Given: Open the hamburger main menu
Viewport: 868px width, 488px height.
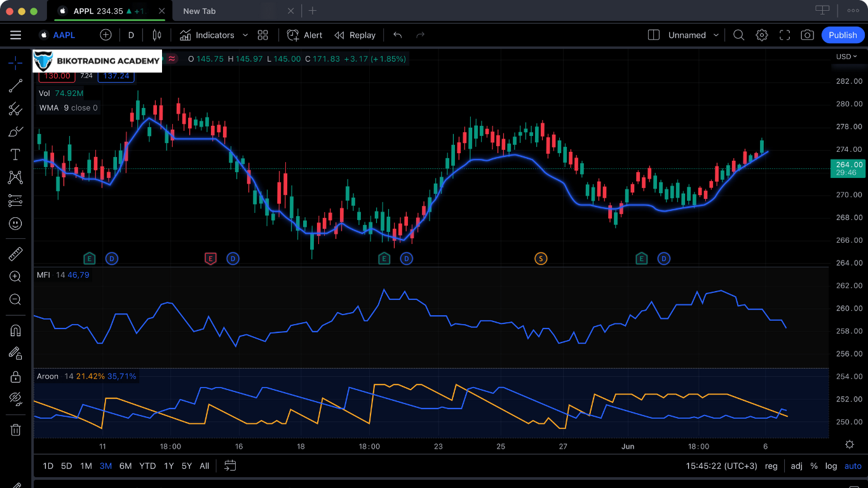Looking at the screenshot, I should pyautogui.click(x=15, y=35).
